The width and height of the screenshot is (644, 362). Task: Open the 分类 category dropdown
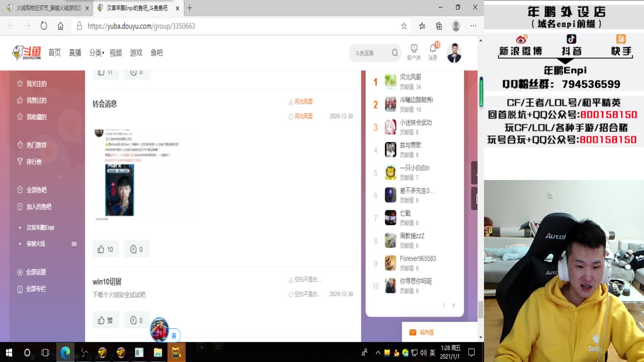[97, 53]
